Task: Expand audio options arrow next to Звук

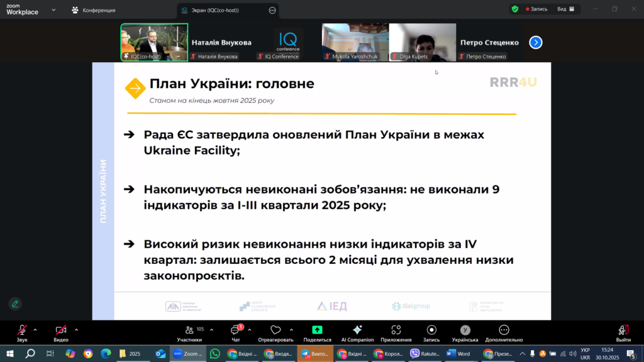Action: click(35, 329)
